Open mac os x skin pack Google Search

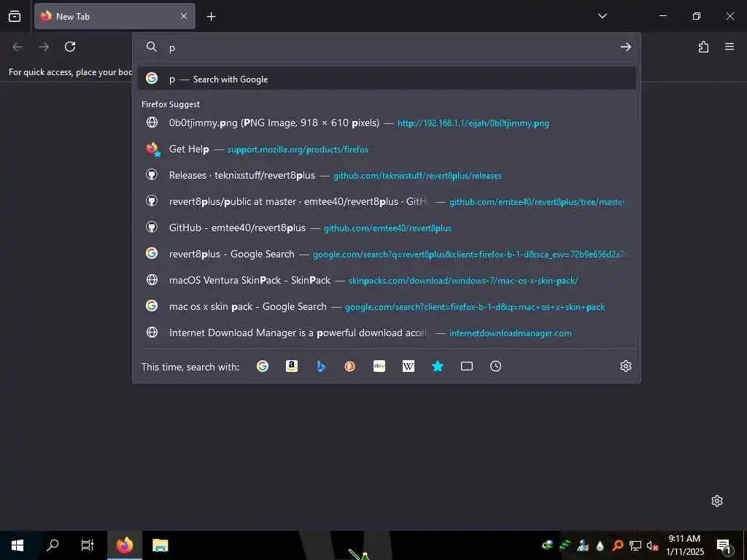coord(387,306)
